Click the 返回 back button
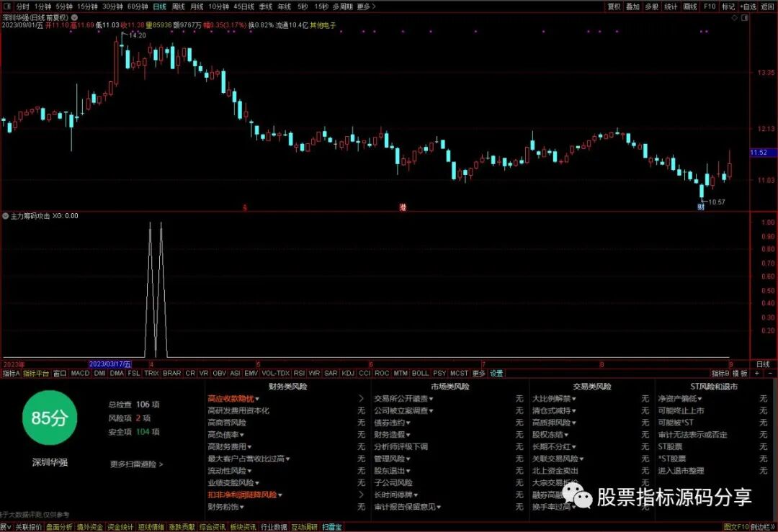The image size is (778, 532). pyautogui.click(x=768, y=6)
